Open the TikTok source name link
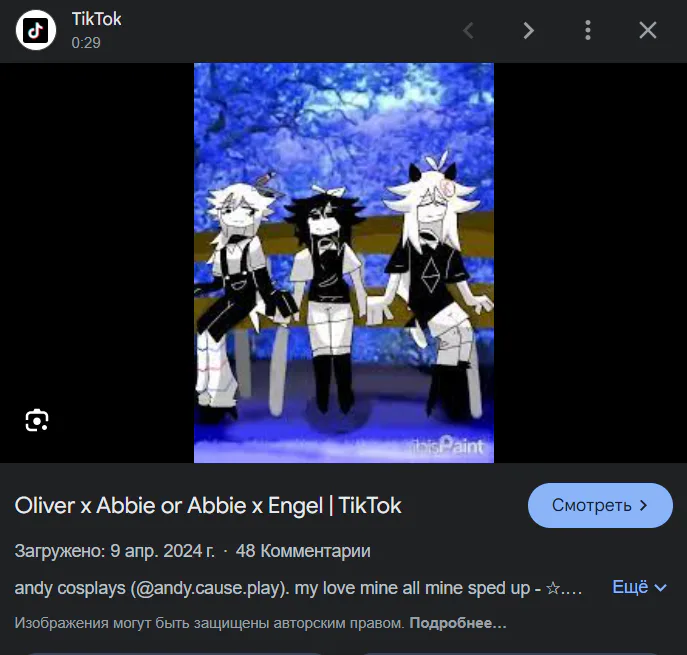Image resolution: width=687 pixels, height=655 pixels. click(x=96, y=19)
